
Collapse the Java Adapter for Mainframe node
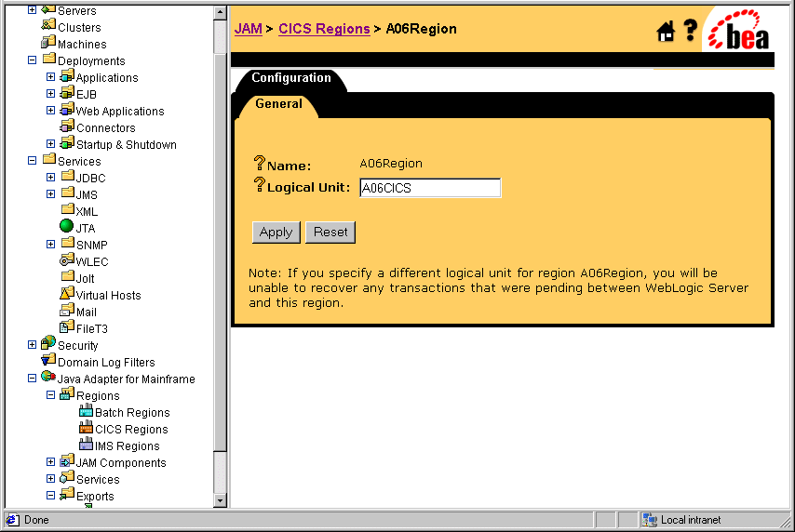pos(32,378)
